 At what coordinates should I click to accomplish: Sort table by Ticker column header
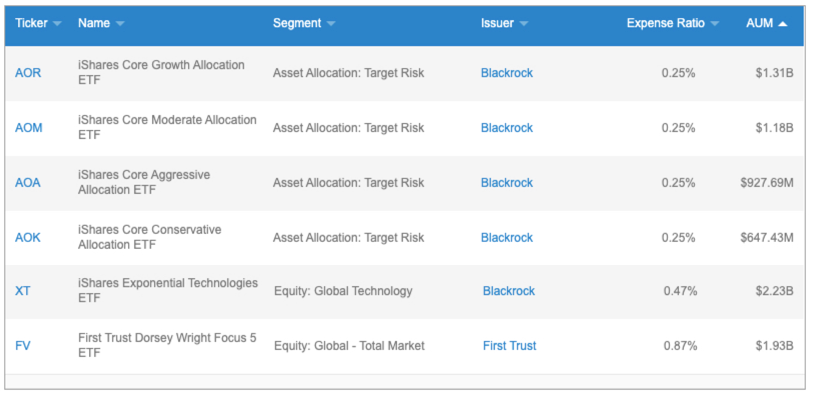pyautogui.click(x=31, y=23)
